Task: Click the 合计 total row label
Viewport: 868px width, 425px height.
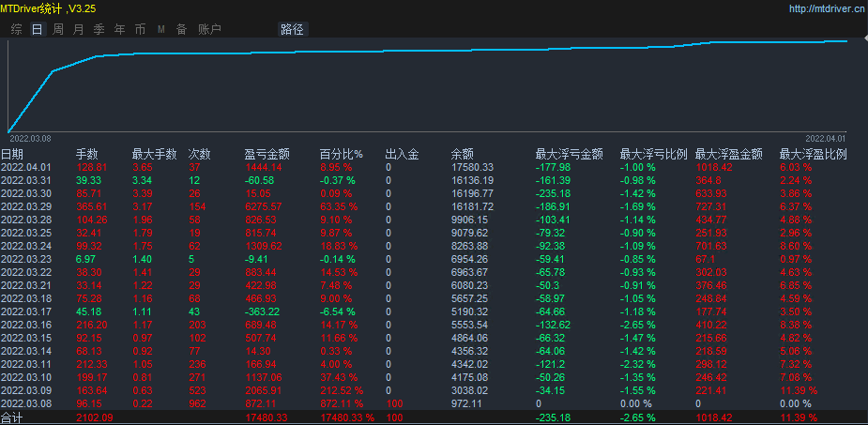Action: (x=12, y=417)
